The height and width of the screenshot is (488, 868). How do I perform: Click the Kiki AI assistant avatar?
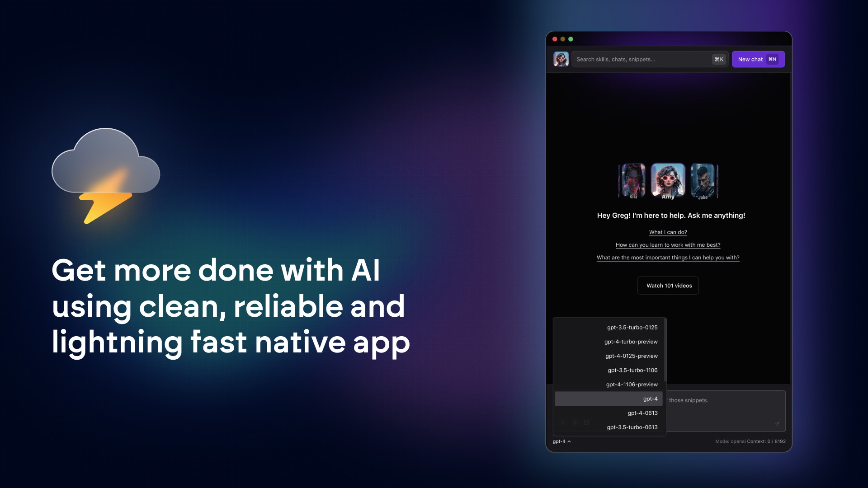coord(633,180)
